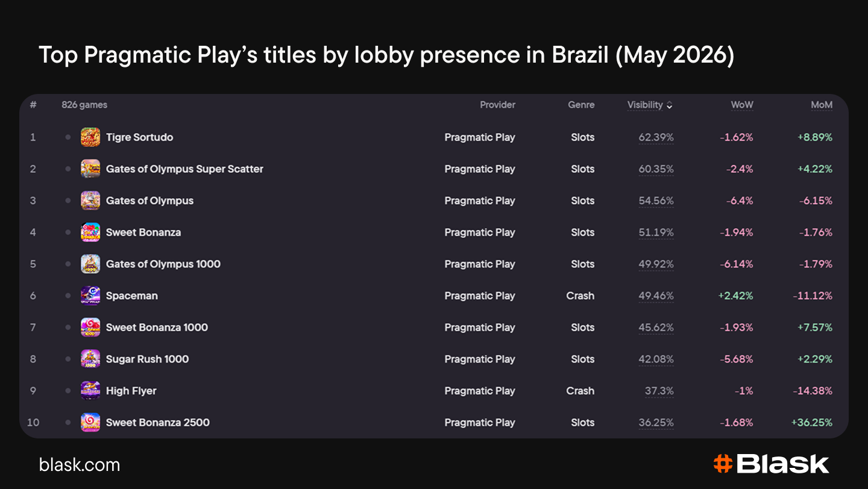Open the Gates of Olympus 1000 title
This screenshot has width=868, height=489.
point(163,264)
